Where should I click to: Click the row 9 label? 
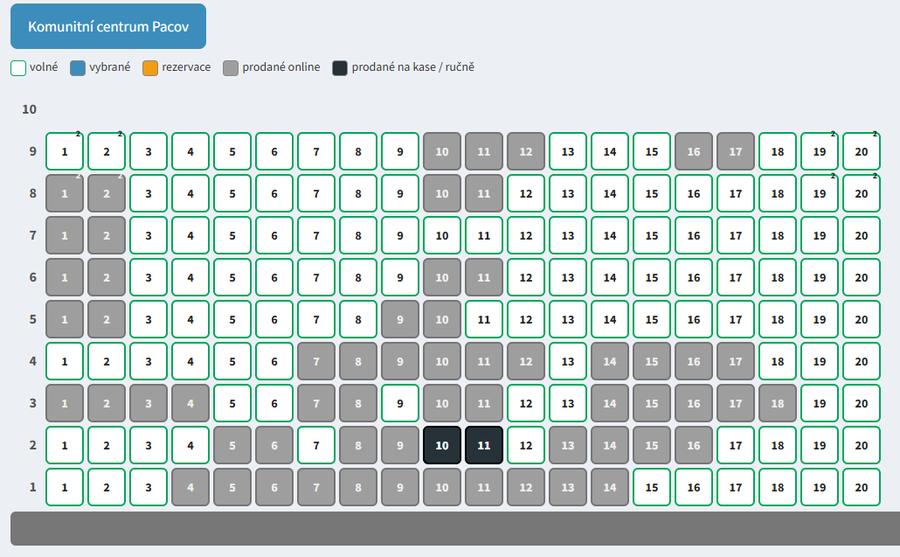click(33, 151)
